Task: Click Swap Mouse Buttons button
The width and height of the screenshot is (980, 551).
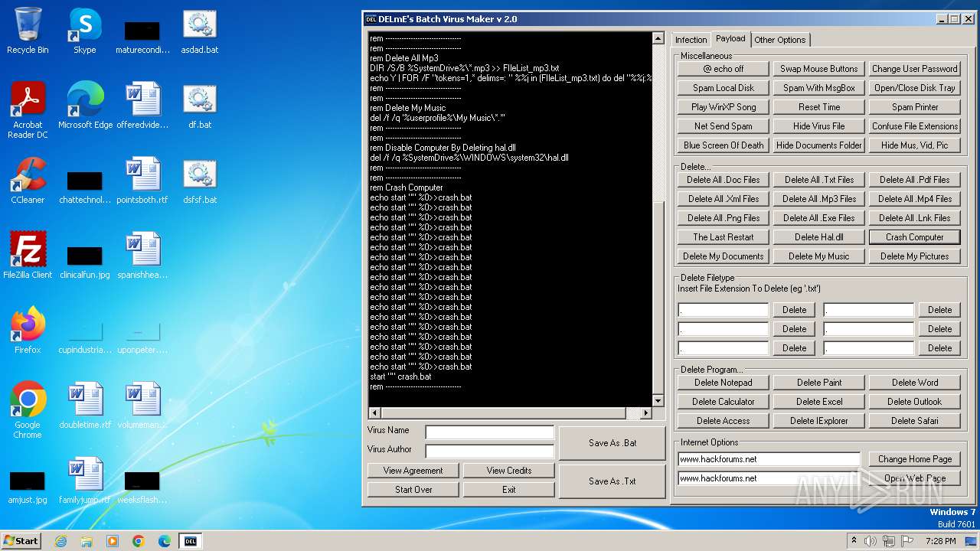Action: pyautogui.click(x=819, y=69)
